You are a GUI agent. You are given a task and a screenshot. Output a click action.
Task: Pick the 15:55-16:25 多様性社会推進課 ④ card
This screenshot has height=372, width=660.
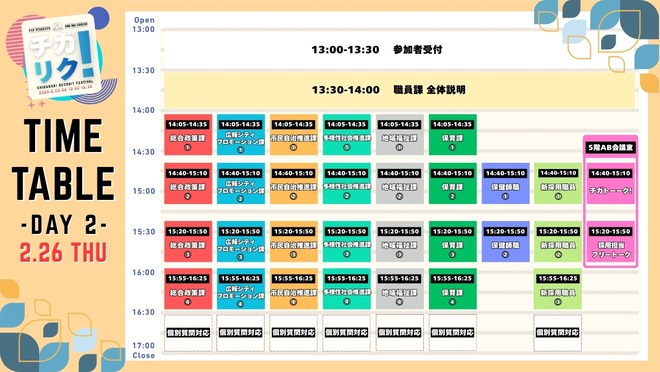tap(347, 289)
